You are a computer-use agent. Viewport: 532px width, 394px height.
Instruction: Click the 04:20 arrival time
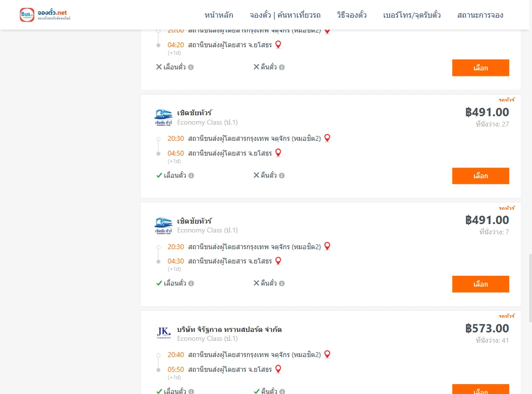[x=176, y=45]
